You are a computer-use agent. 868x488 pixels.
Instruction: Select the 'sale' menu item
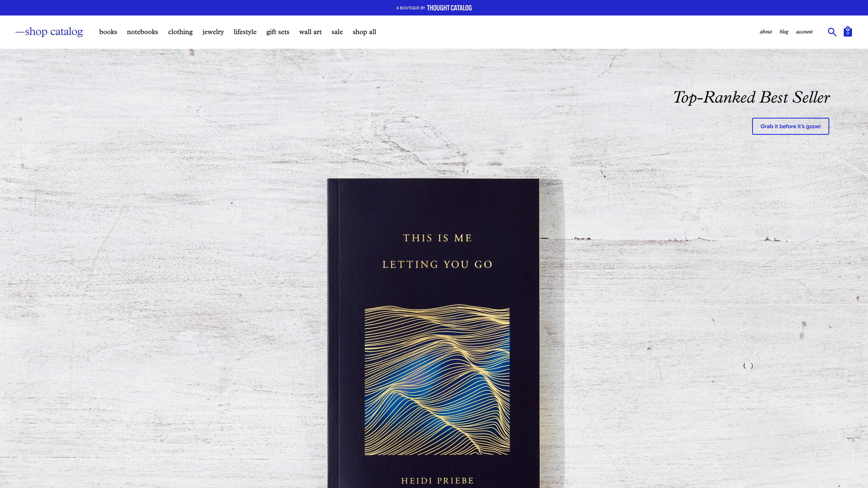point(337,32)
